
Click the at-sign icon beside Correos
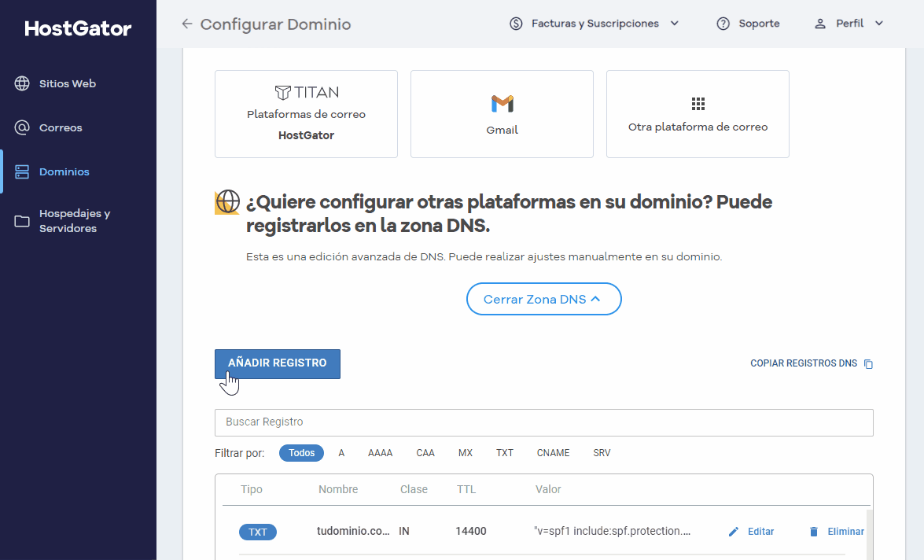coord(22,128)
